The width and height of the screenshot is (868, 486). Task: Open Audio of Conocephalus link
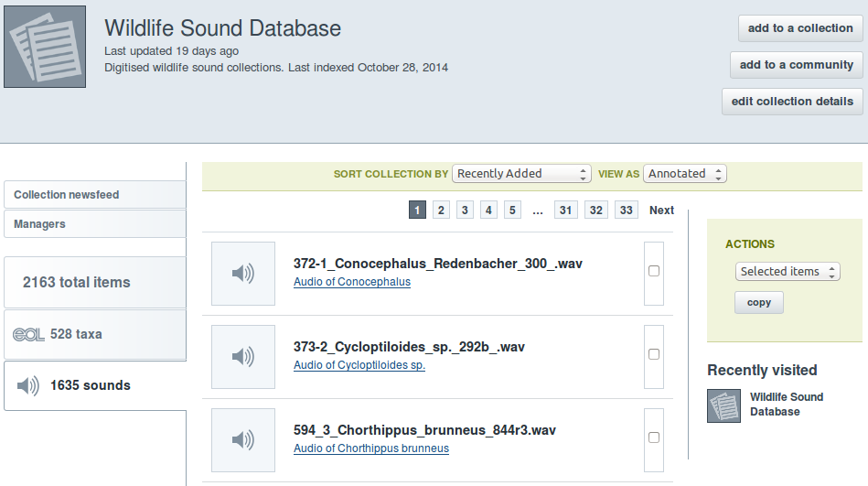(352, 282)
